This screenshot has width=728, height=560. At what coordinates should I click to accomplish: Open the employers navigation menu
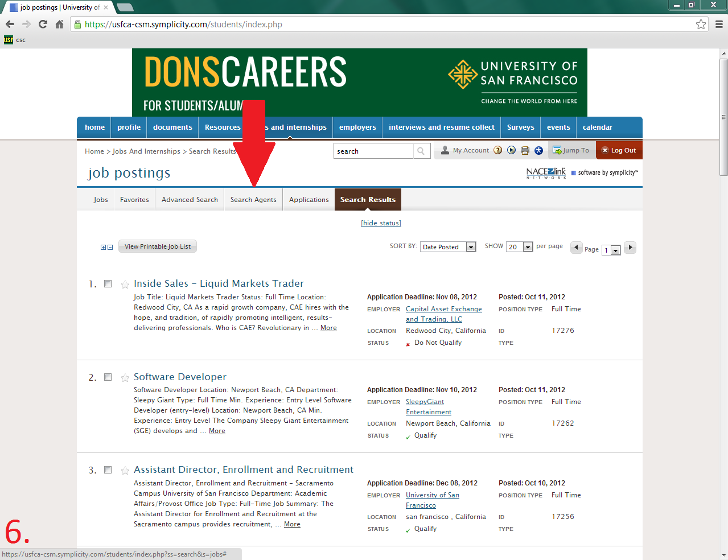357,127
